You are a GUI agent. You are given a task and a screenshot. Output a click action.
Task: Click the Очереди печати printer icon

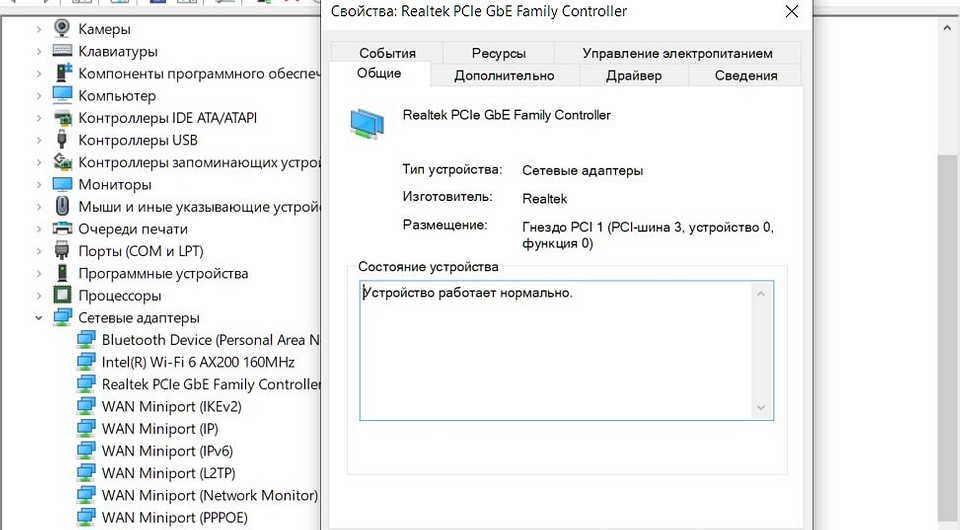click(x=62, y=229)
